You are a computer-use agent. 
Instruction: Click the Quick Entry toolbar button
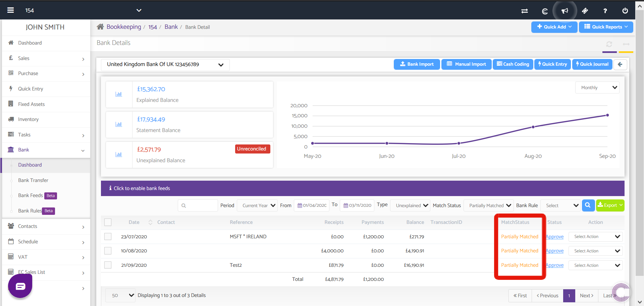point(552,64)
